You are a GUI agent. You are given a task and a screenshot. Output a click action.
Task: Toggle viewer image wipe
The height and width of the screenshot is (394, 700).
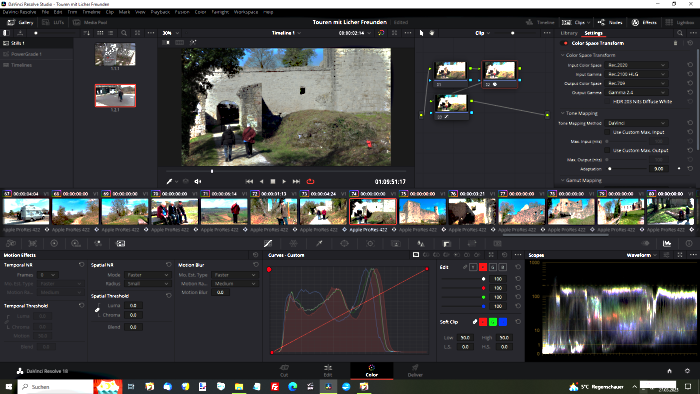(166, 42)
